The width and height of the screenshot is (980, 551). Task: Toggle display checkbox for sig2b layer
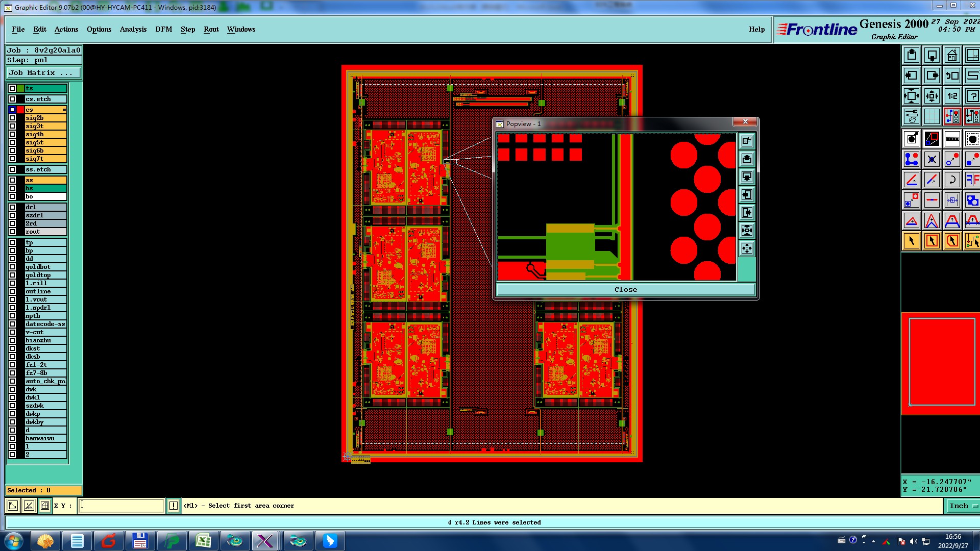point(12,118)
